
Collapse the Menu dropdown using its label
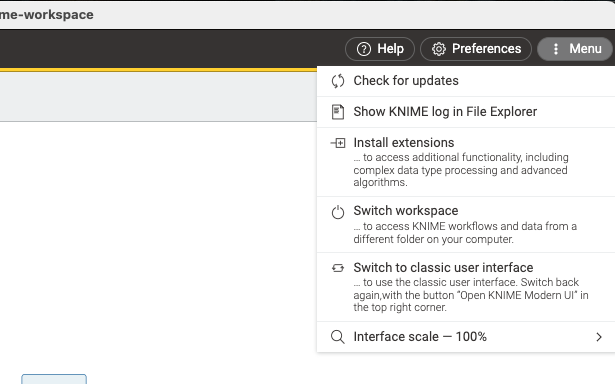click(x=585, y=49)
